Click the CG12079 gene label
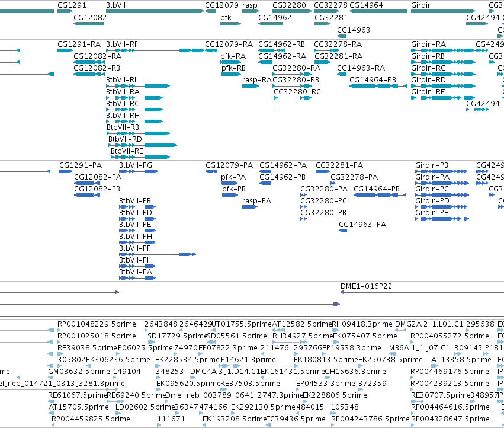Screen dimensions: 504x428 click(x=221, y=5)
